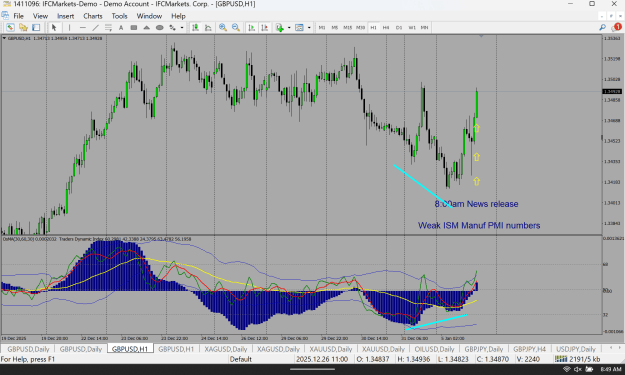Open the chart Templates icon
Image resolution: width=625 pixels, height=375 pixels.
(x=299, y=27)
